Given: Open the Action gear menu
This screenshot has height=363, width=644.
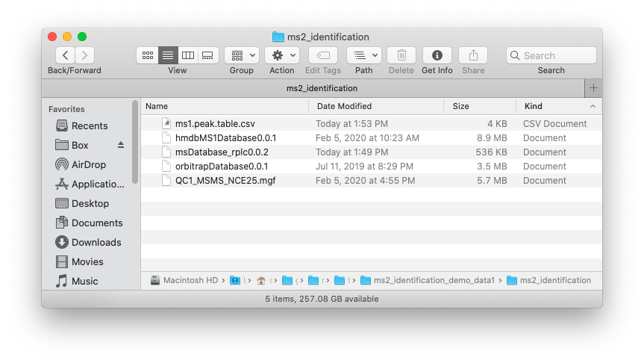Looking at the screenshot, I should tap(282, 55).
